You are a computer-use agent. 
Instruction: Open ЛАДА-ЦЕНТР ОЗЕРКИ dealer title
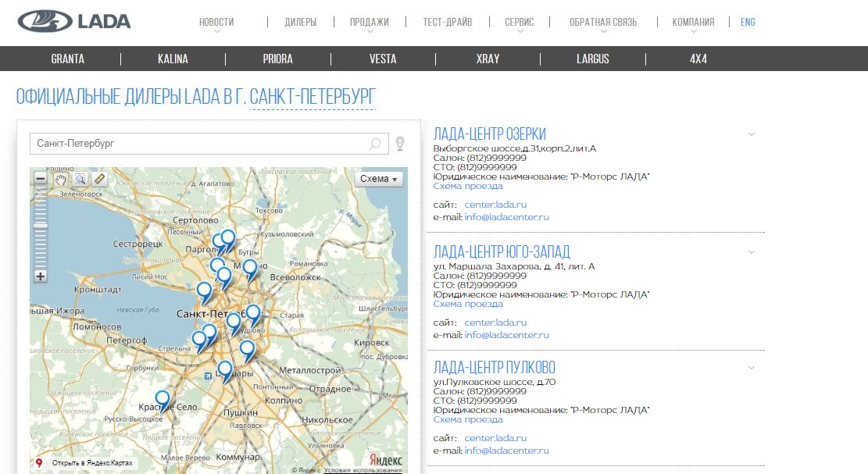489,134
